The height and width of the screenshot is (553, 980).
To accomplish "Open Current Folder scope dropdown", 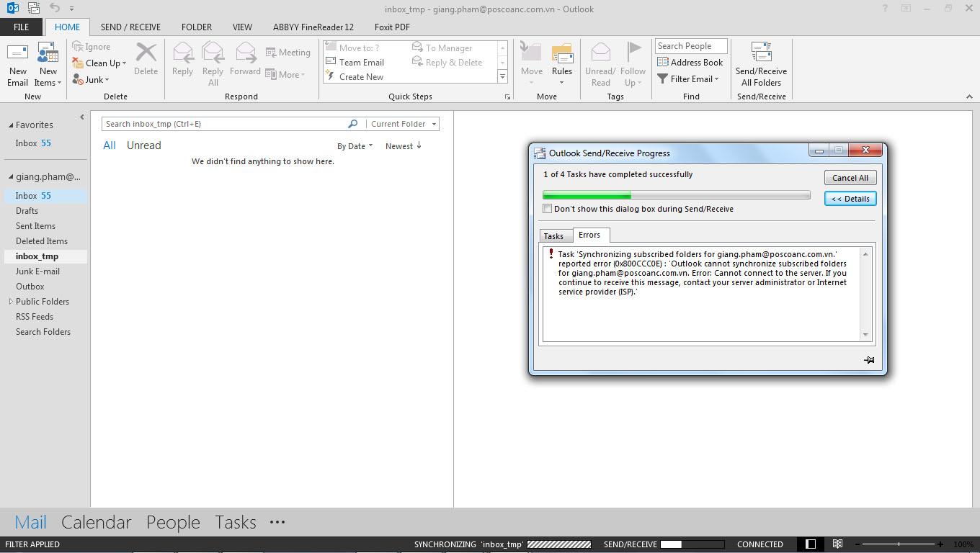I will tap(404, 124).
